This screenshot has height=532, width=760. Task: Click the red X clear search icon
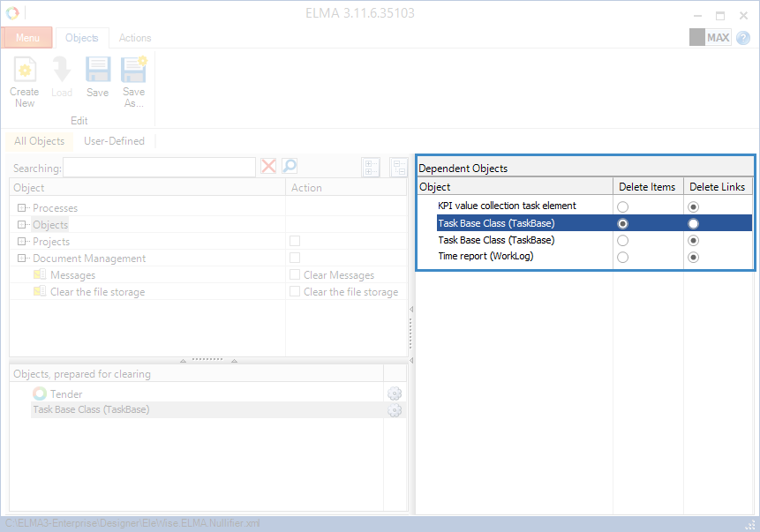point(268,167)
